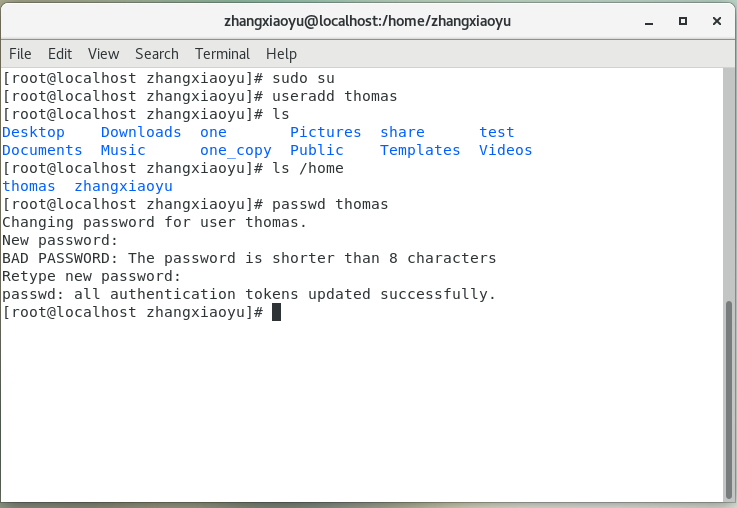Open the Help menu
This screenshot has width=737, height=508.
(x=282, y=54)
